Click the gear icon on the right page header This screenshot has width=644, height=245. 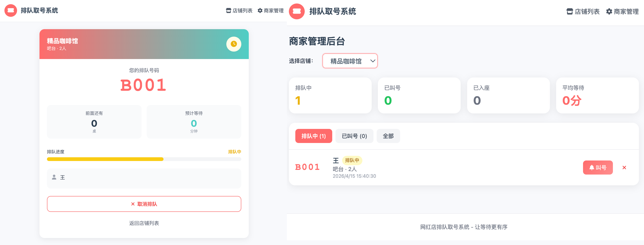click(609, 11)
